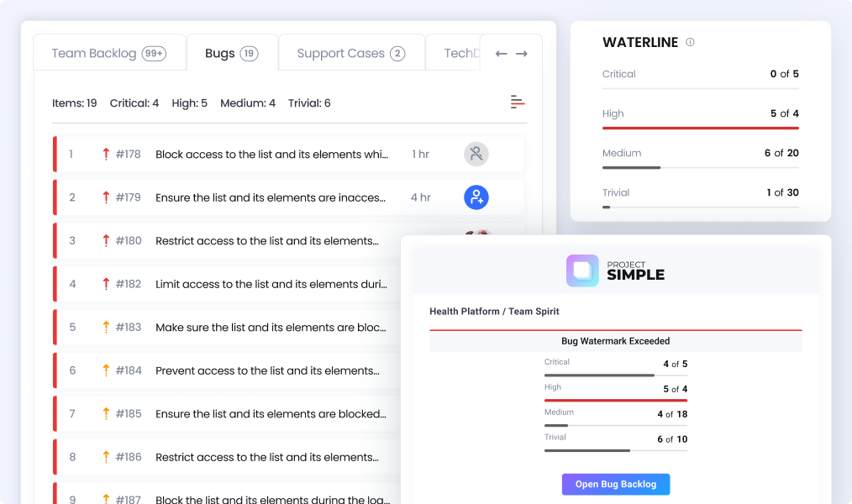852x504 pixels.
Task: Click the assign user icon on bug #179
Action: pos(476,197)
